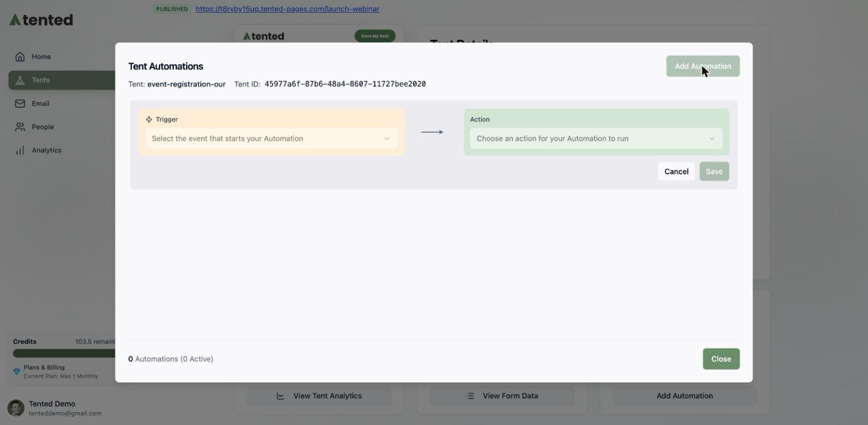868x425 pixels.
Task: Click the tenteddemo@gmail.com account text
Action: click(65, 413)
